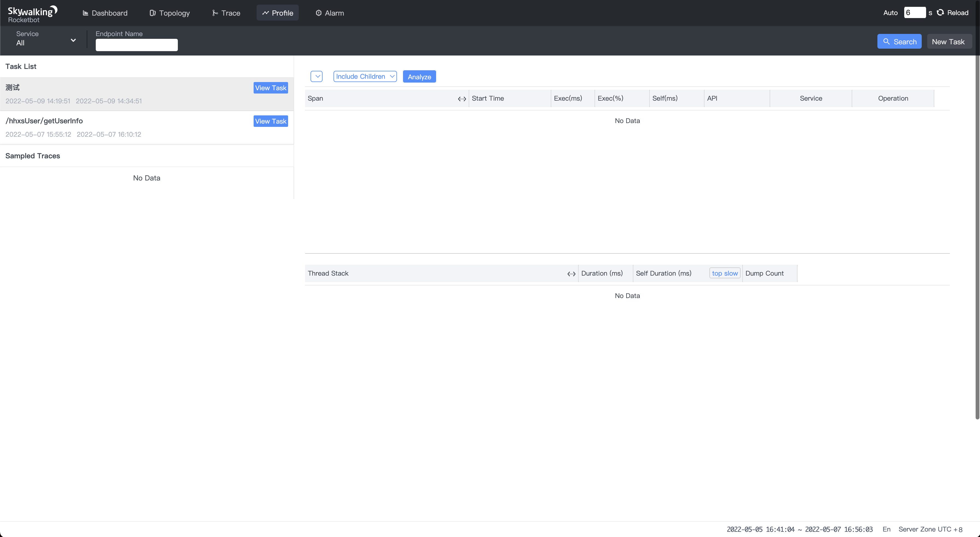Toggle Auto refresh
This screenshot has width=980, height=537.
point(890,12)
